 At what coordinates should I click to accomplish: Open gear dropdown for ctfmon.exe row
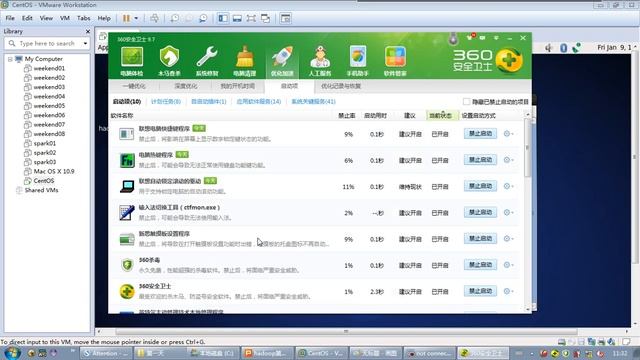(x=509, y=212)
